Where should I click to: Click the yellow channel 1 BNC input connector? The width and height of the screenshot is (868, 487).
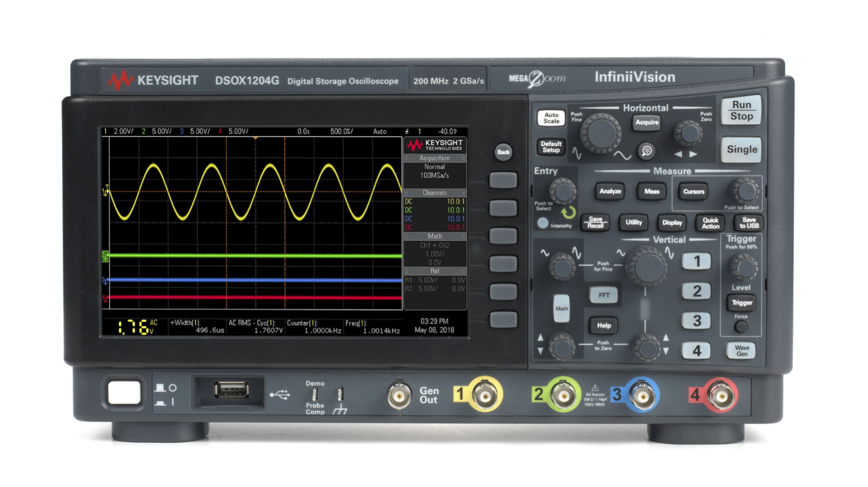point(485,395)
